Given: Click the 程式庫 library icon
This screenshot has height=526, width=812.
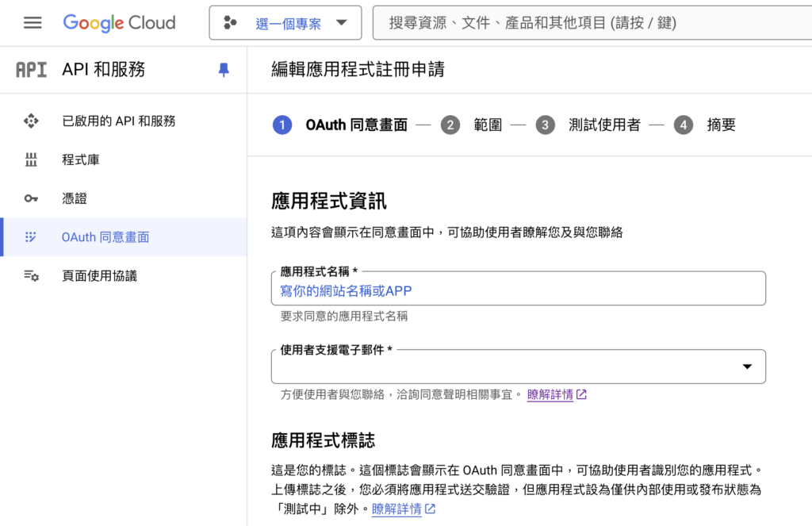Looking at the screenshot, I should (x=31, y=160).
